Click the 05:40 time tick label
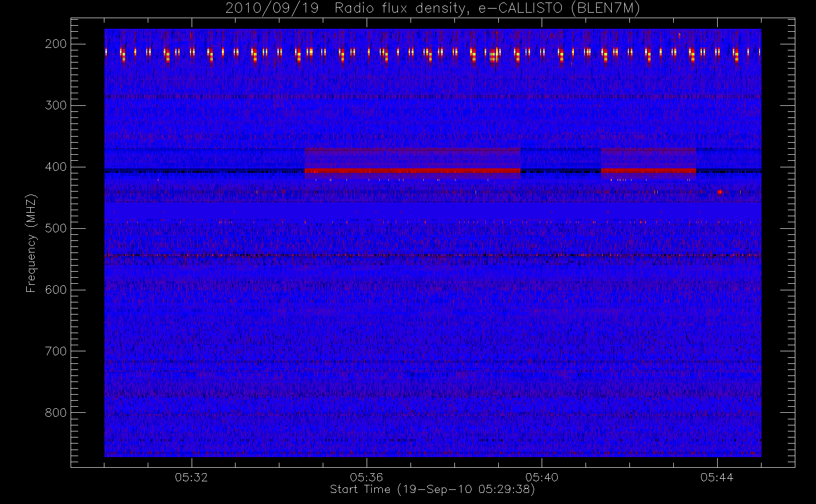 coord(542,477)
